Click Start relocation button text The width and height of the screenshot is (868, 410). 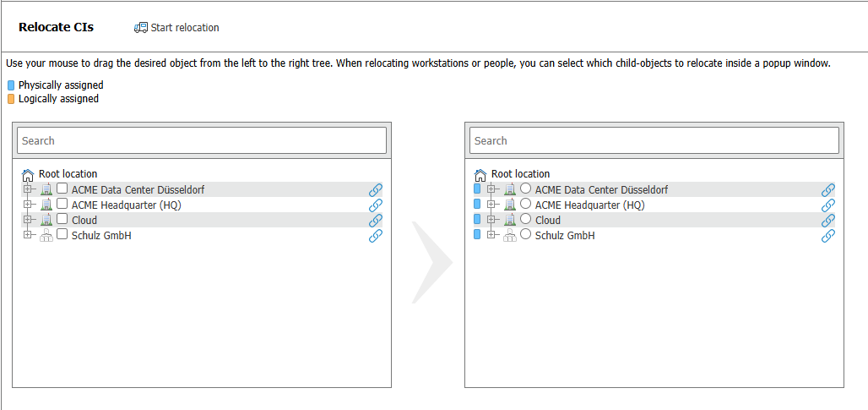tap(185, 28)
